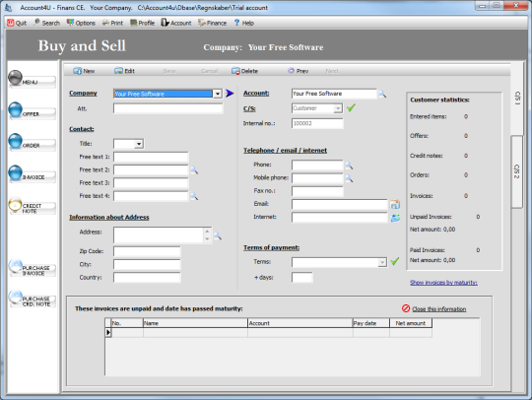Click green checkmark beside Terms

(395, 261)
